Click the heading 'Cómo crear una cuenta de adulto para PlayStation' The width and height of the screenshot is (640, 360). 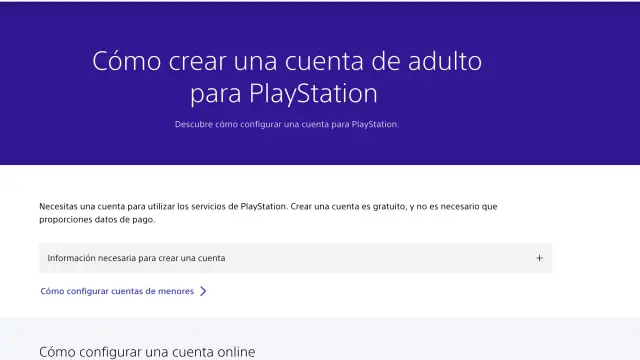pos(287,77)
